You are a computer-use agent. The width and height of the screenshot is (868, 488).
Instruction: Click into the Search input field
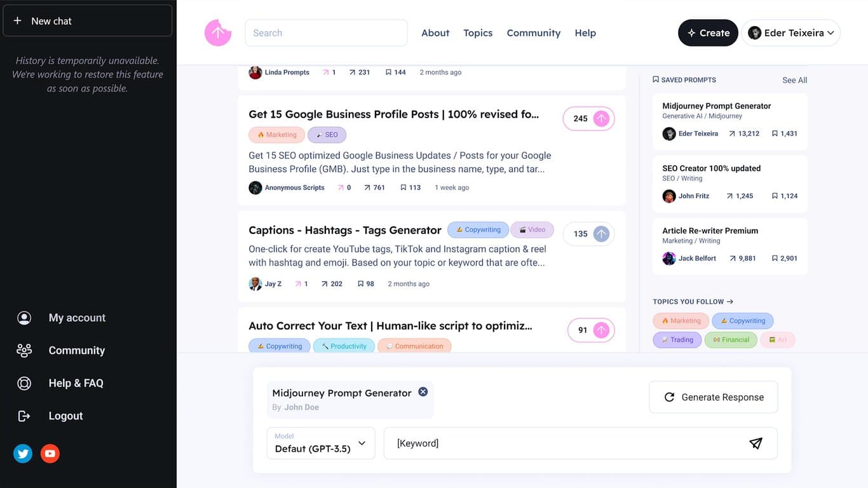click(326, 33)
